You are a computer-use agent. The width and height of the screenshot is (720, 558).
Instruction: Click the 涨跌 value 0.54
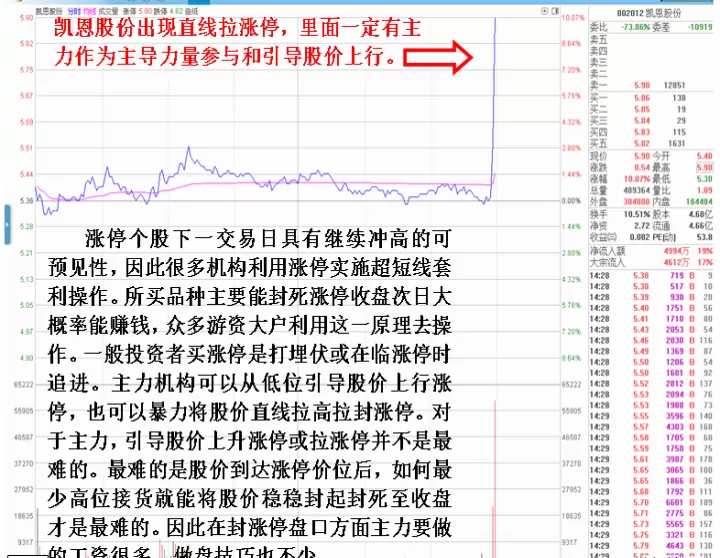[642, 168]
